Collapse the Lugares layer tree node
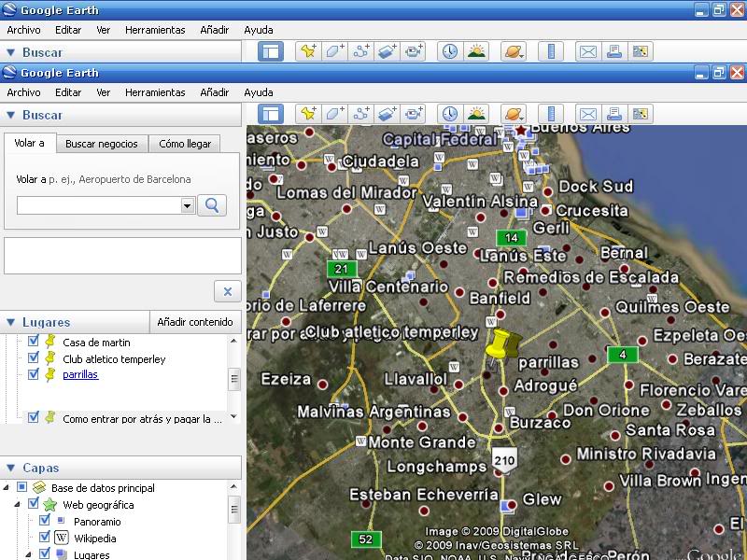Viewport: 747px width, 560px height. point(29,554)
